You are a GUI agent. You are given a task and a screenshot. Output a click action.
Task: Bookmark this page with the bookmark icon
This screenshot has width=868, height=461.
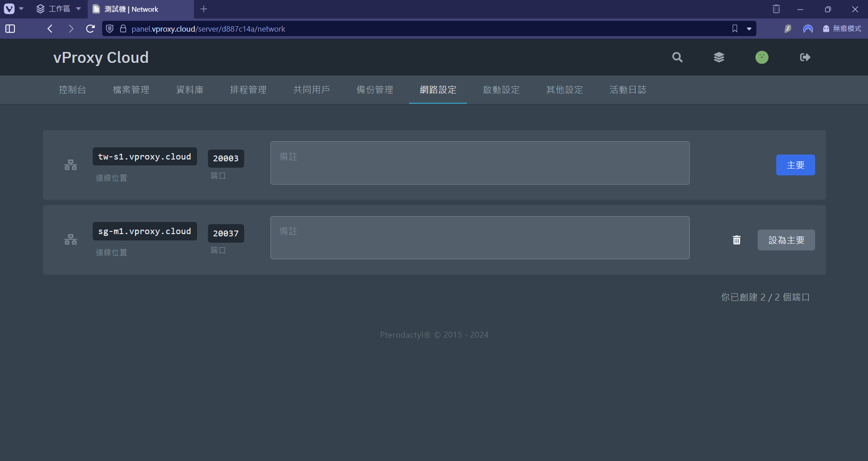point(735,29)
